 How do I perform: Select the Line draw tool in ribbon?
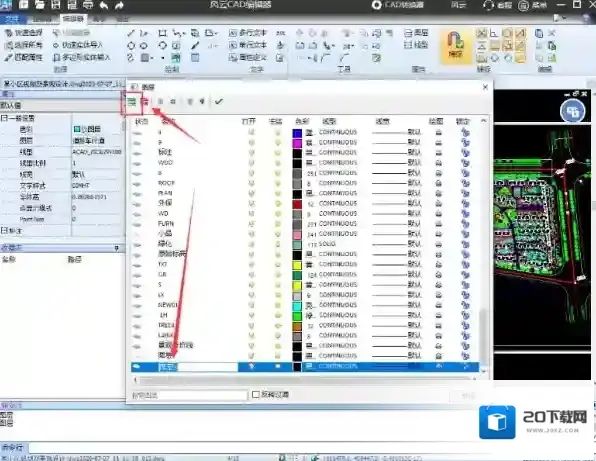[131, 33]
